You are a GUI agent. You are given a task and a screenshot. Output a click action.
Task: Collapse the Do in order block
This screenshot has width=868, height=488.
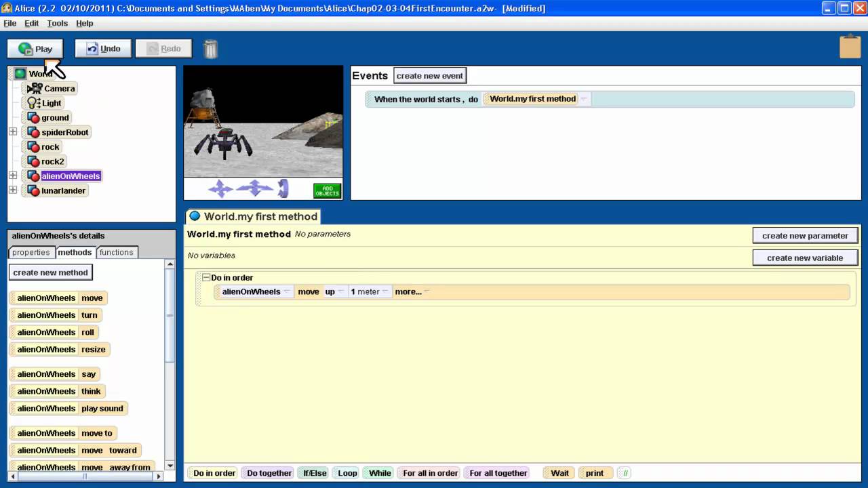pos(205,277)
